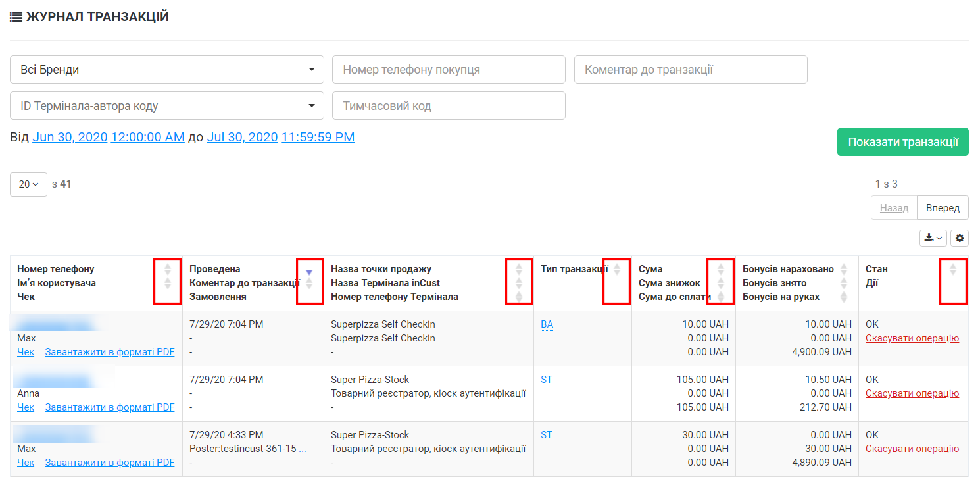This screenshot has height=477, width=980.
Task: Change the 11:59:59 PM end time
Action: 318,138
